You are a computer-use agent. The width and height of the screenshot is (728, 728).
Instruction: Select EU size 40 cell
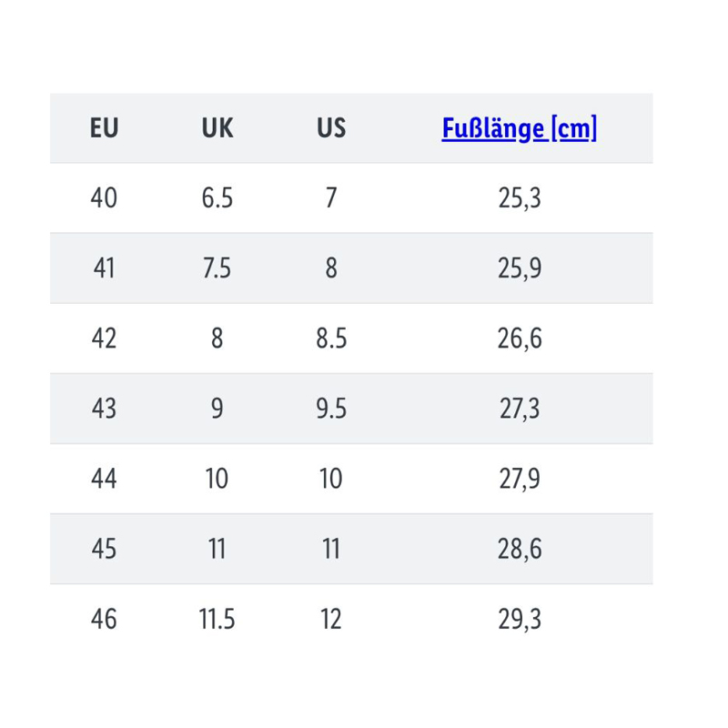point(104,197)
